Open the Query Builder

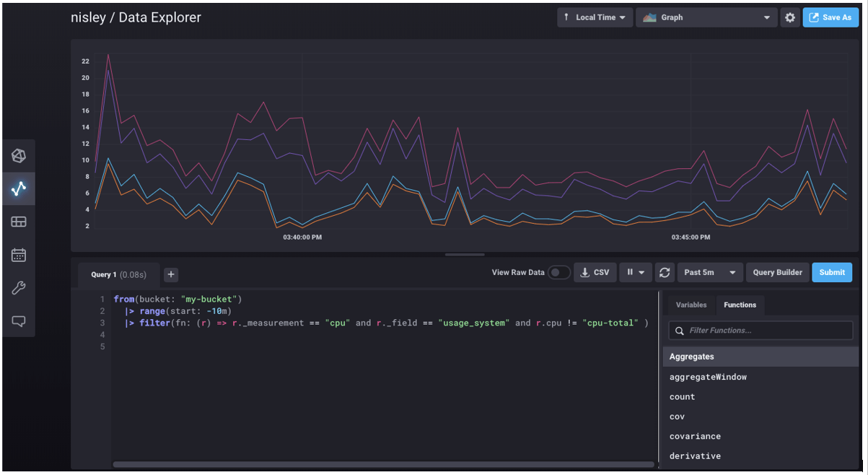(777, 272)
